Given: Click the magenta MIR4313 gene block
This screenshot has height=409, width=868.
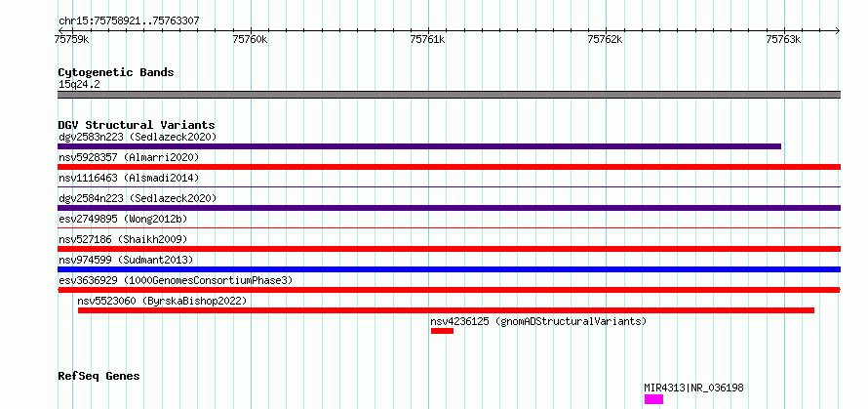Looking at the screenshot, I should [653, 399].
